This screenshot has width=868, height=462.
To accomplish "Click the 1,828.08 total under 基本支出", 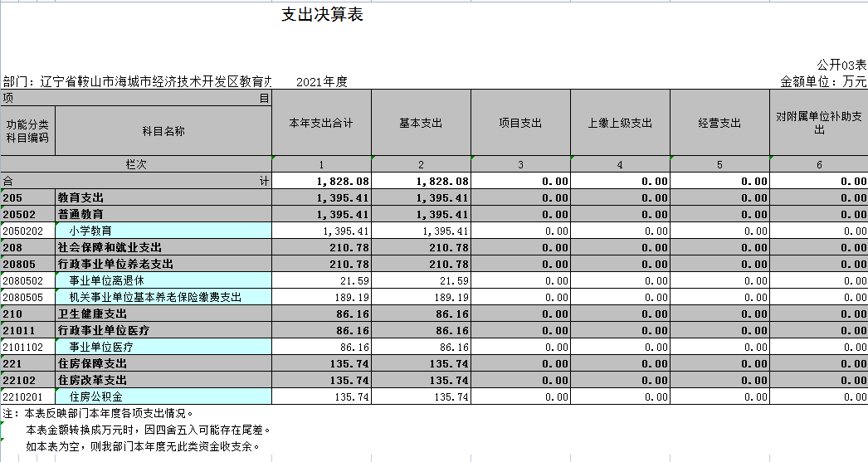I will click(x=422, y=181).
